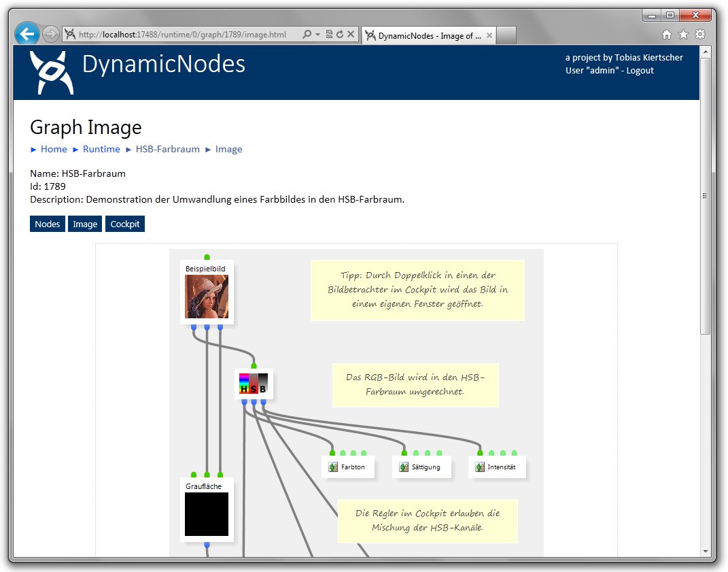Click the Beispielbild image thumbnail

(207, 297)
